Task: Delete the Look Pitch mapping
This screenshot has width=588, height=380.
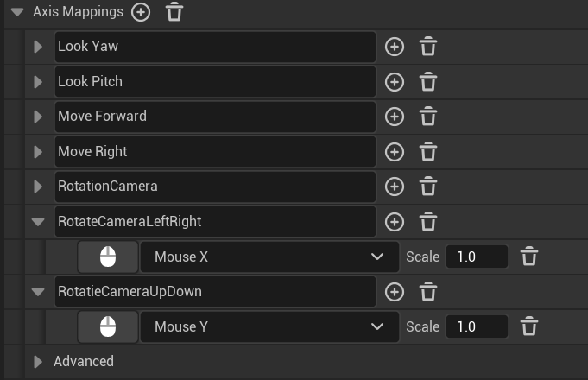Action: point(428,82)
